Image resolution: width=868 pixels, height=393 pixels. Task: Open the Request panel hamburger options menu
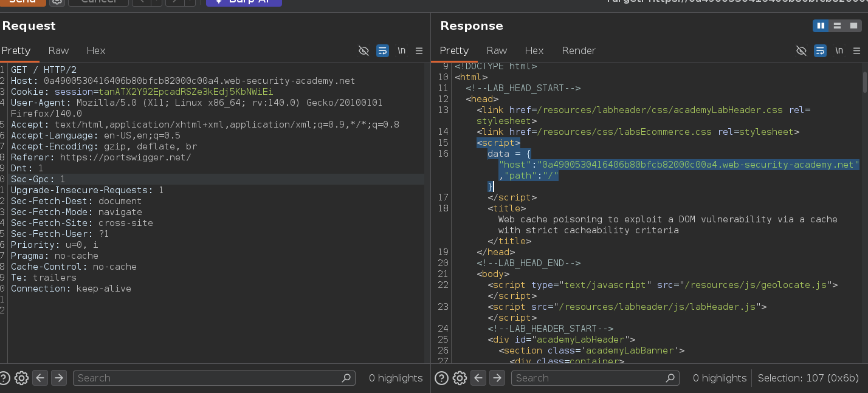(419, 50)
